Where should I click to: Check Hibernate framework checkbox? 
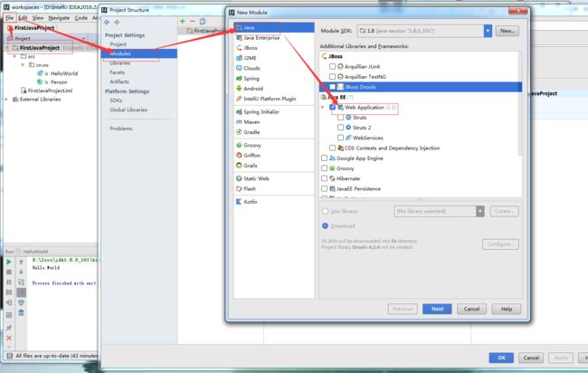pos(324,178)
